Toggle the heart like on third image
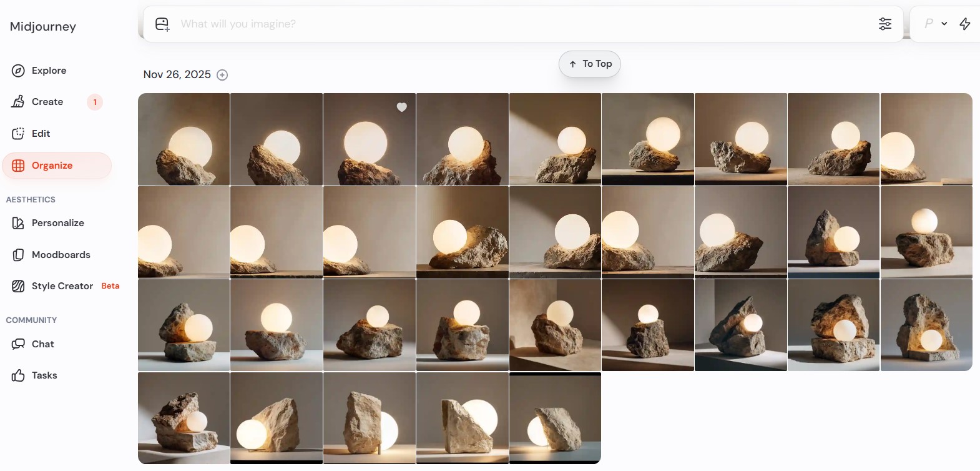The height and width of the screenshot is (471, 980). (402, 107)
